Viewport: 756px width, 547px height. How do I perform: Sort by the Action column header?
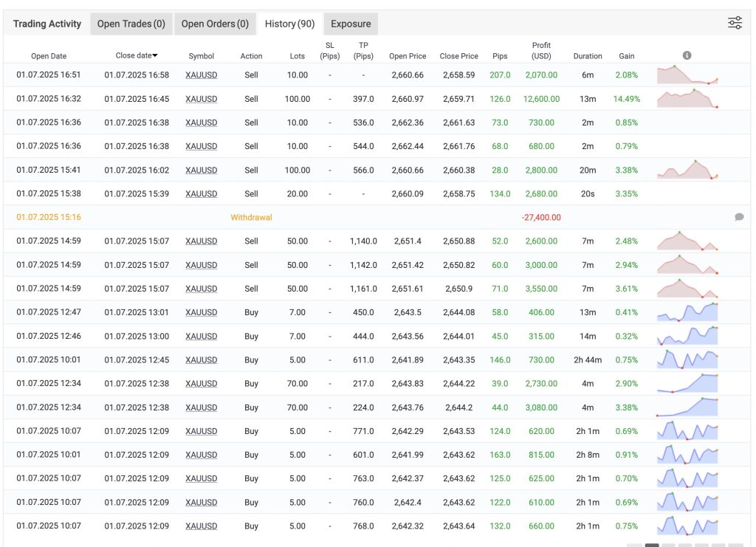click(251, 56)
